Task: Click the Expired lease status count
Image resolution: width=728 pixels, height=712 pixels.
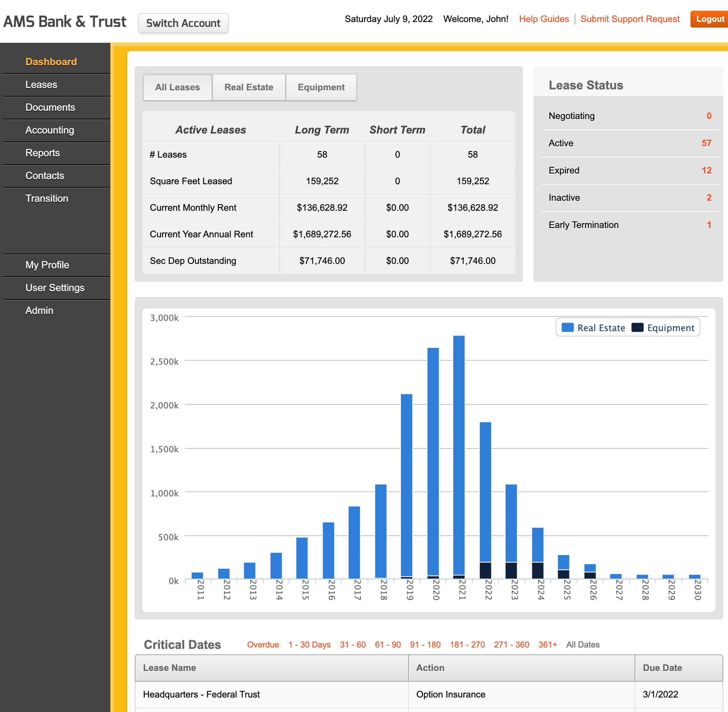Action: pos(706,170)
